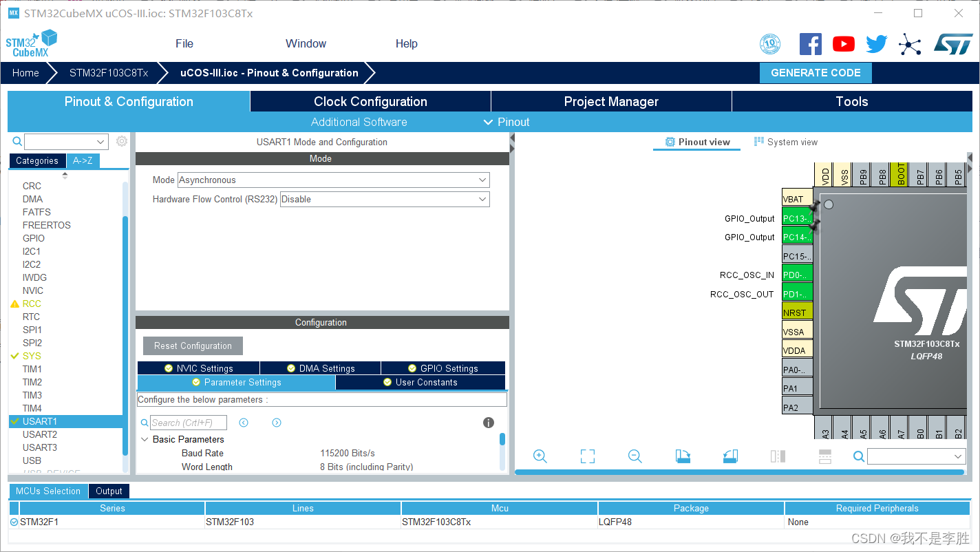Click the Reset Configuration button

(193, 346)
